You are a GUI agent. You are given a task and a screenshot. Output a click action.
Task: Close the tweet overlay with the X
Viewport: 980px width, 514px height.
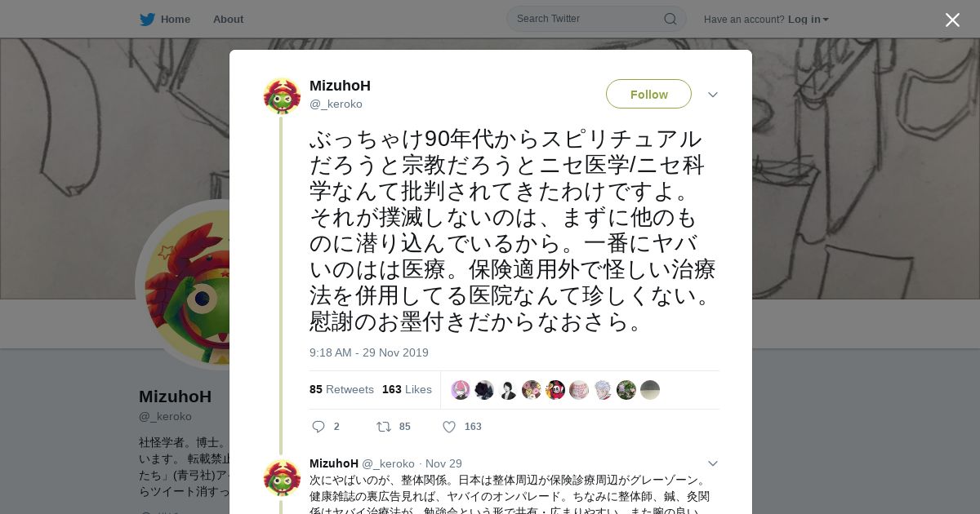tap(952, 20)
